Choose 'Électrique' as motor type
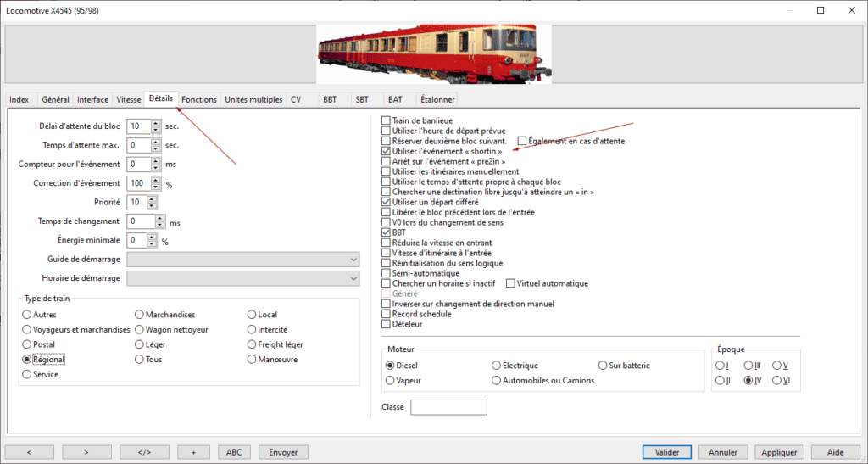868x464 pixels. tap(496, 366)
